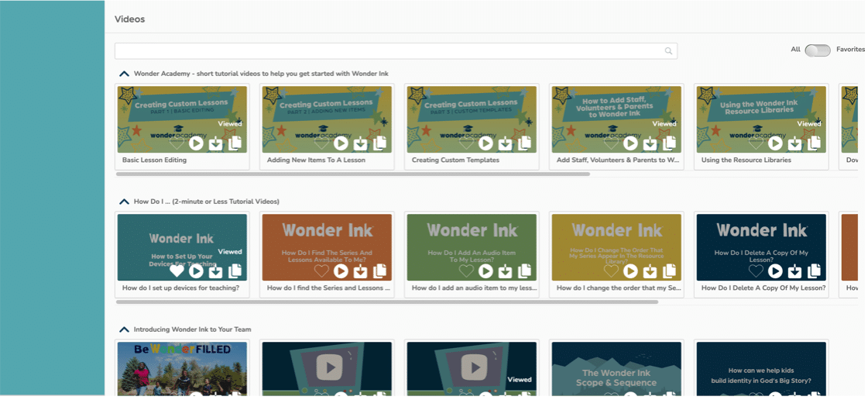868x400 pixels.
Task: Favorite the Using the Resource Libraries video
Action: 756,143
